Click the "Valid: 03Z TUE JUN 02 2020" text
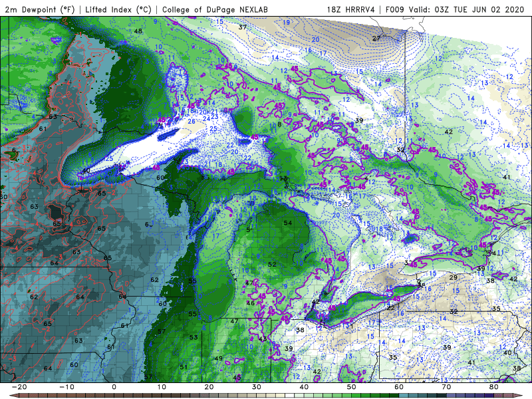This screenshot has height=399, width=532. [467, 9]
